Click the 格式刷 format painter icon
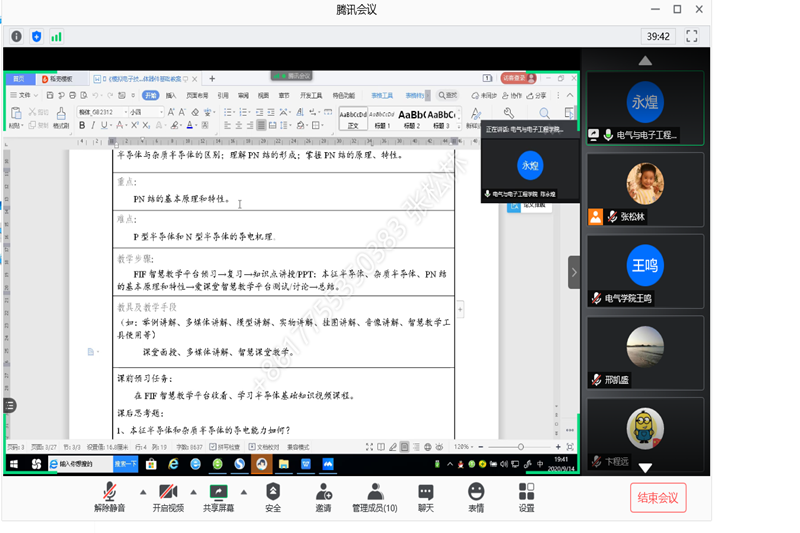800x533 pixels. (x=61, y=118)
